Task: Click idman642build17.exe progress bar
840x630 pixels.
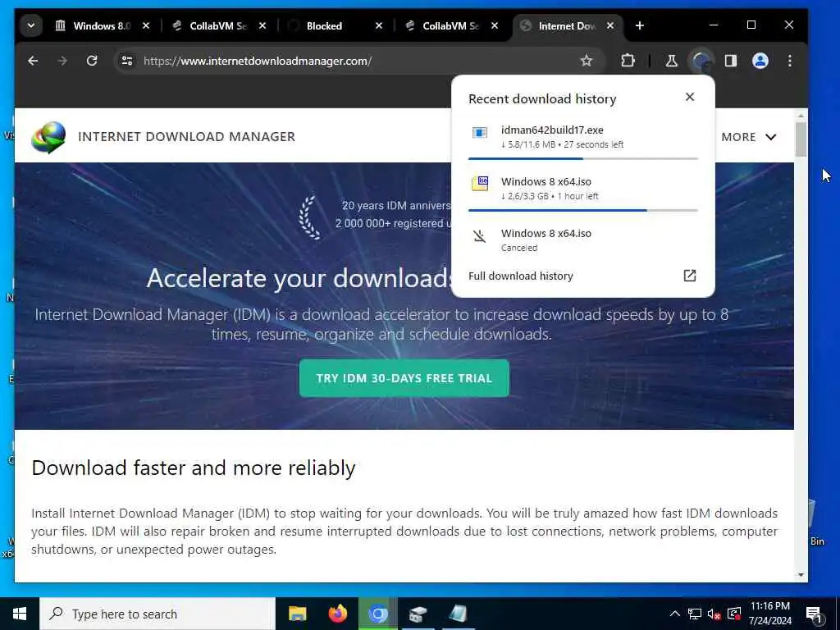Action: coord(583,158)
